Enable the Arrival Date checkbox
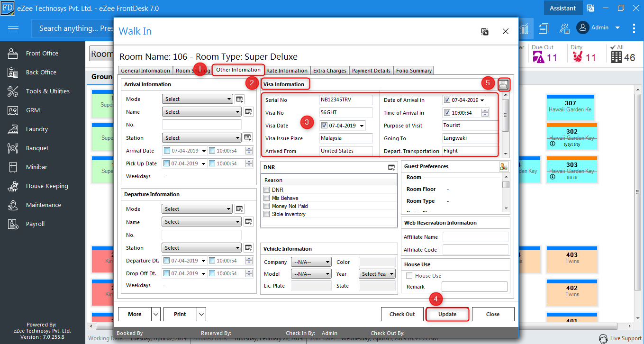644x344 pixels. click(167, 151)
